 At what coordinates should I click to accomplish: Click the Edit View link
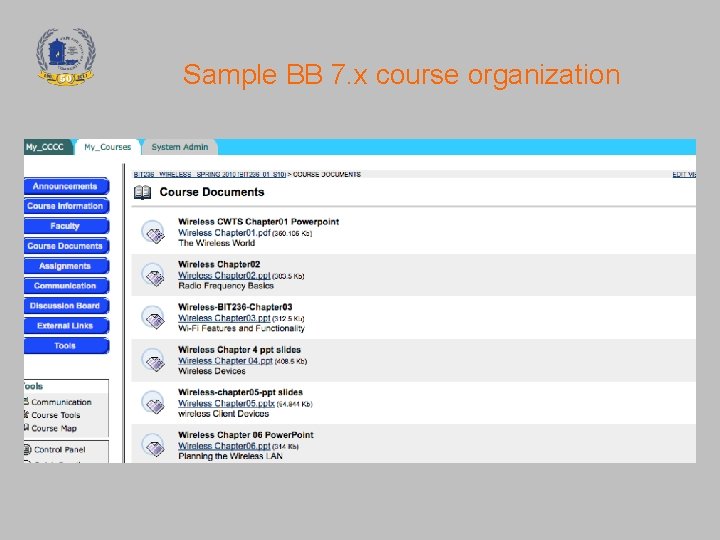[684, 174]
